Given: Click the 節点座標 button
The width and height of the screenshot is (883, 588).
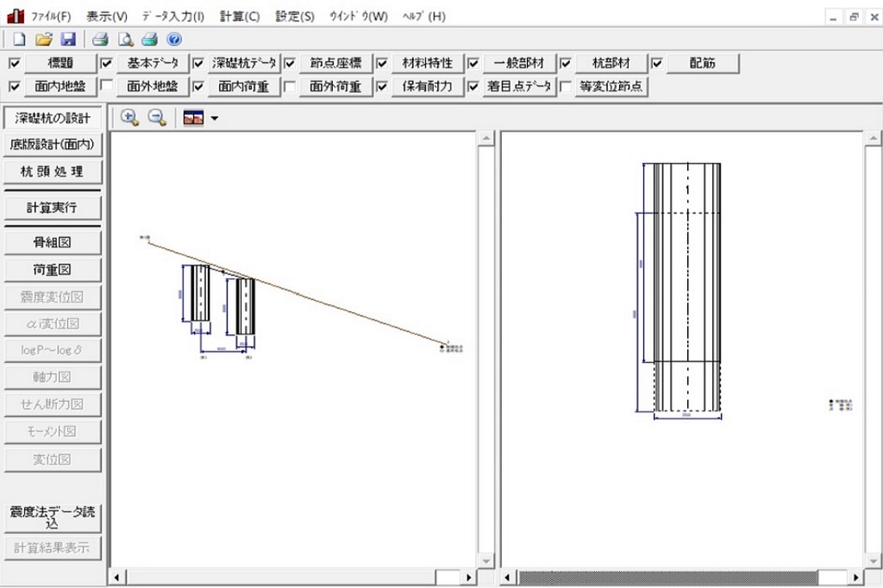Looking at the screenshot, I should (x=335, y=63).
